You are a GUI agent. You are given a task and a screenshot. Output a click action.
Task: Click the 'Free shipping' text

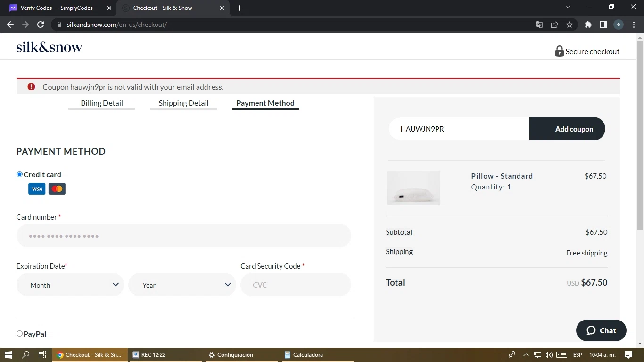click(x=587, y=253)
